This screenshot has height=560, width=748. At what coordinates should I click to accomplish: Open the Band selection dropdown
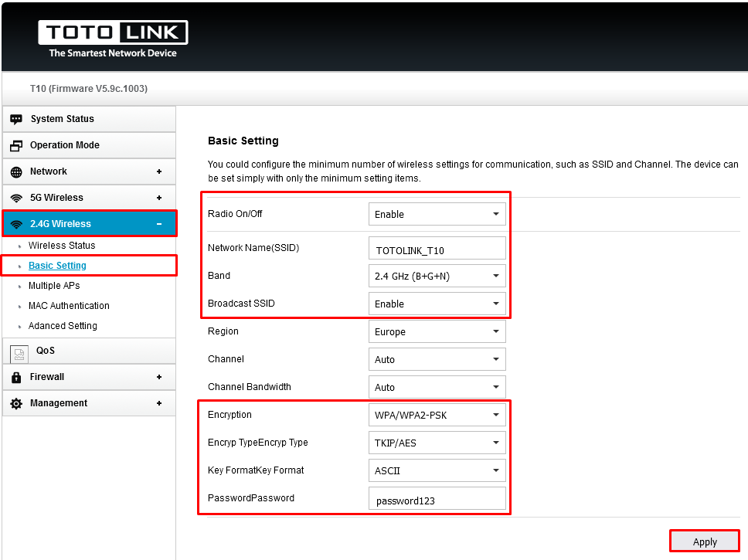[437, 276]
